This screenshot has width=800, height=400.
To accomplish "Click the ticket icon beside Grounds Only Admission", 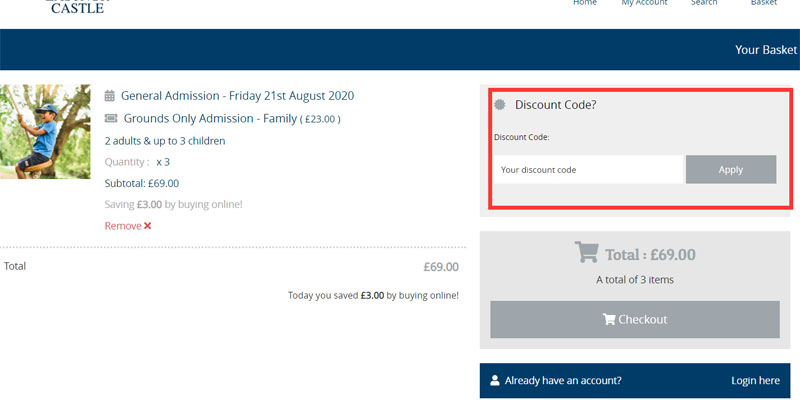I will (x=111, y=118).
